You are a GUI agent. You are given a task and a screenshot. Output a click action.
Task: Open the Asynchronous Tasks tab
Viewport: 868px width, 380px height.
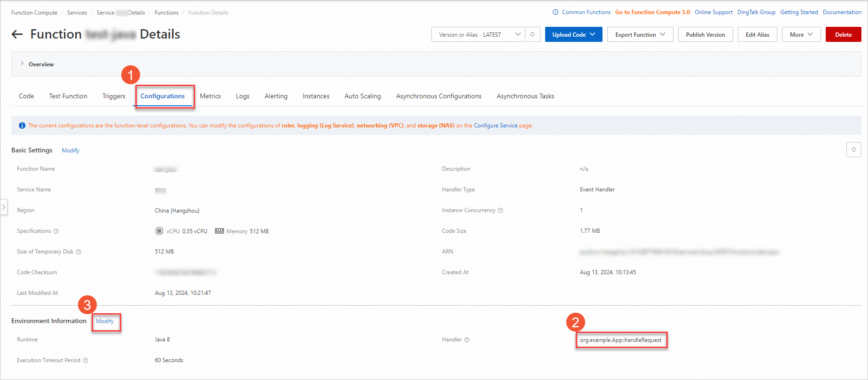click(x=525, y=96)
